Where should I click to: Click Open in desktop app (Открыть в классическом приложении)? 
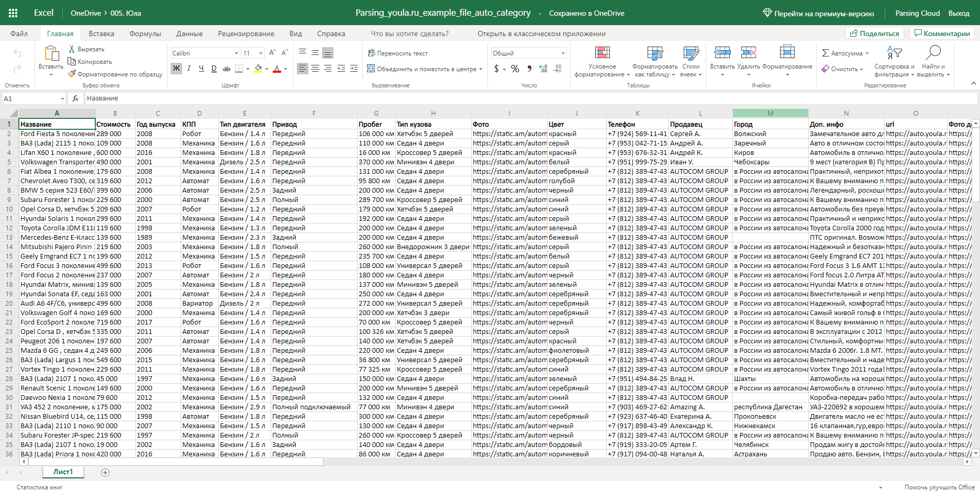[x=541, y=33]
